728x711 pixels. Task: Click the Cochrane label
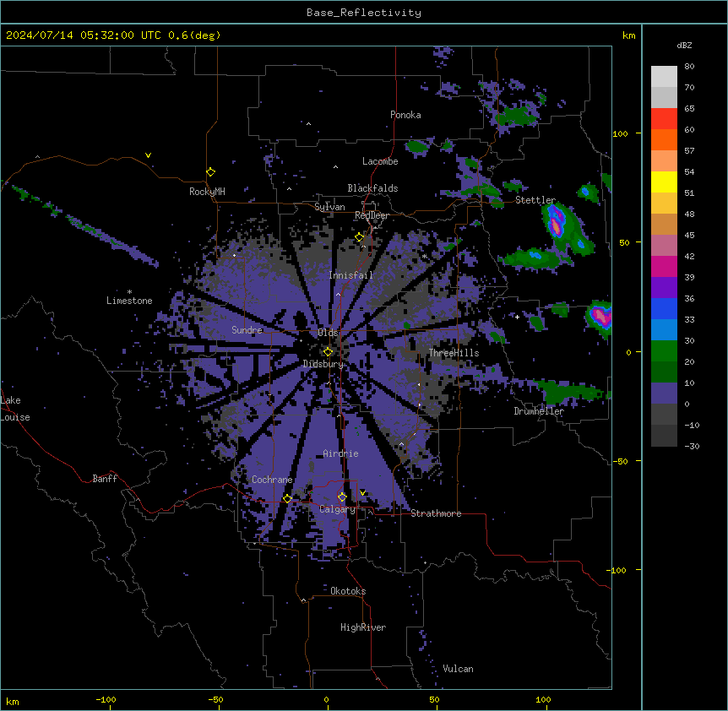point(272,480)
